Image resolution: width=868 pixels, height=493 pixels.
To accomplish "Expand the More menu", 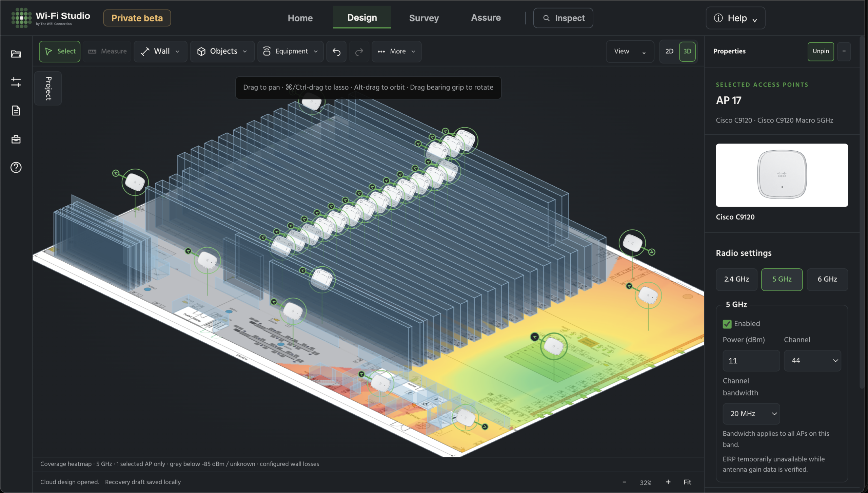I will pos(397,51).
